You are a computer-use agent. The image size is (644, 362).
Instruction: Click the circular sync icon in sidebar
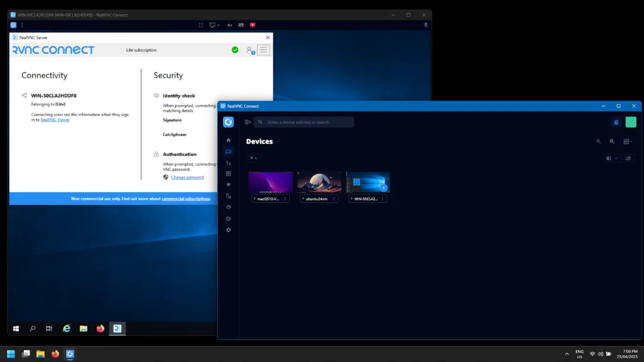click(x=228, y=218)
